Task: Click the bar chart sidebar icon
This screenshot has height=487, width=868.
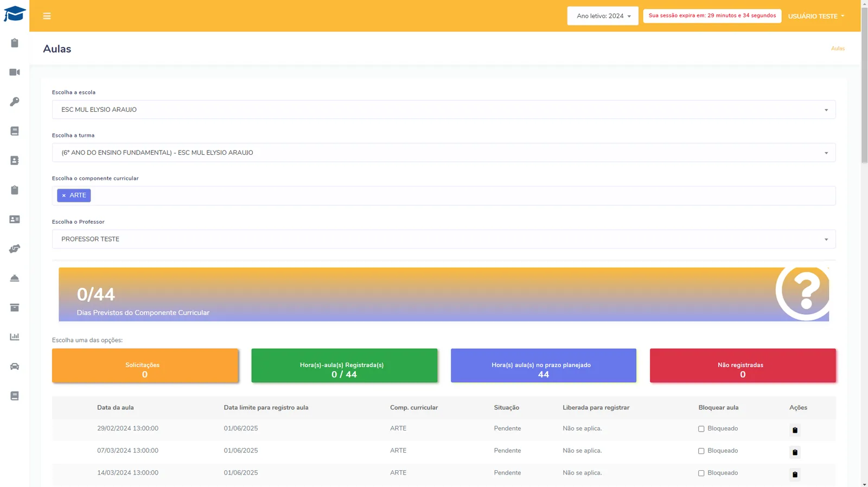Action: click(x=15, y=337)
